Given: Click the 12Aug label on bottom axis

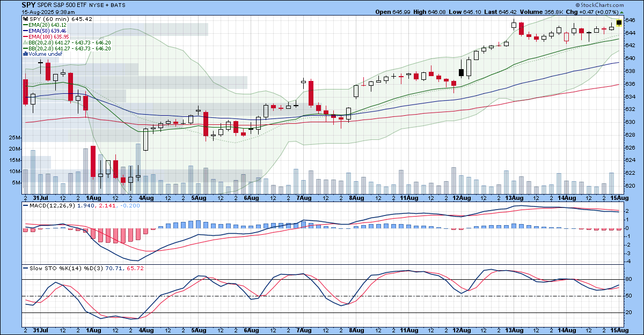Looking at the screenshot, I should pos(462,331).
